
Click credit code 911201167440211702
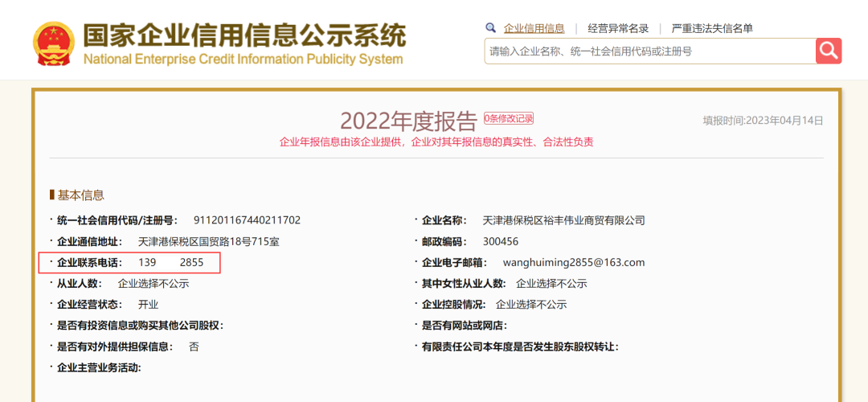pos(247,220)
